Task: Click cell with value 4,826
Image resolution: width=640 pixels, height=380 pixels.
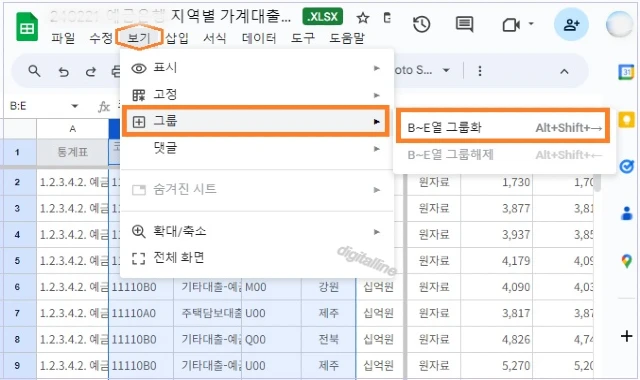Action: click(497, 340)
